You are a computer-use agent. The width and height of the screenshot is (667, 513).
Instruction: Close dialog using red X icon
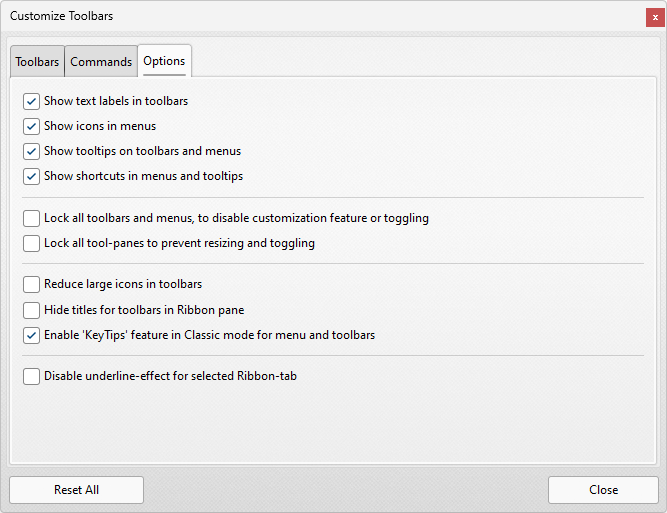point(655,17)
